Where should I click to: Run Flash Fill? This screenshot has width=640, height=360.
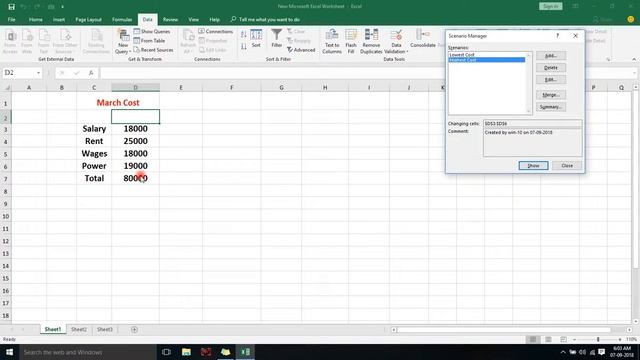tap(351, 41)
